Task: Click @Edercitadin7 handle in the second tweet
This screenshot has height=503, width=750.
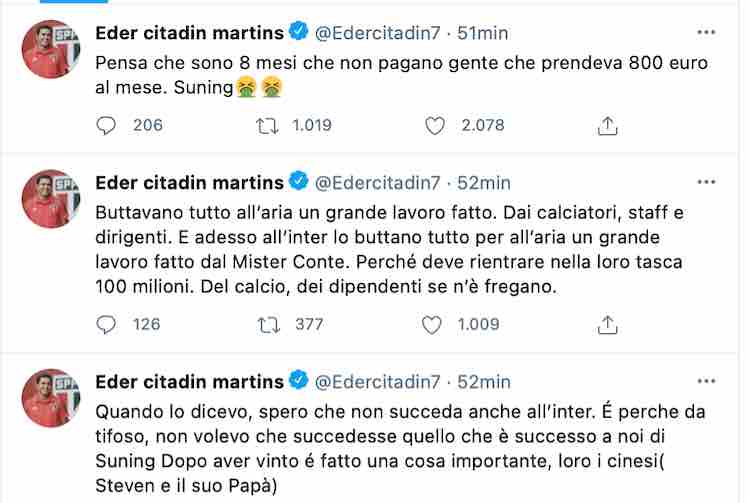Action: [x=378, y=183]
